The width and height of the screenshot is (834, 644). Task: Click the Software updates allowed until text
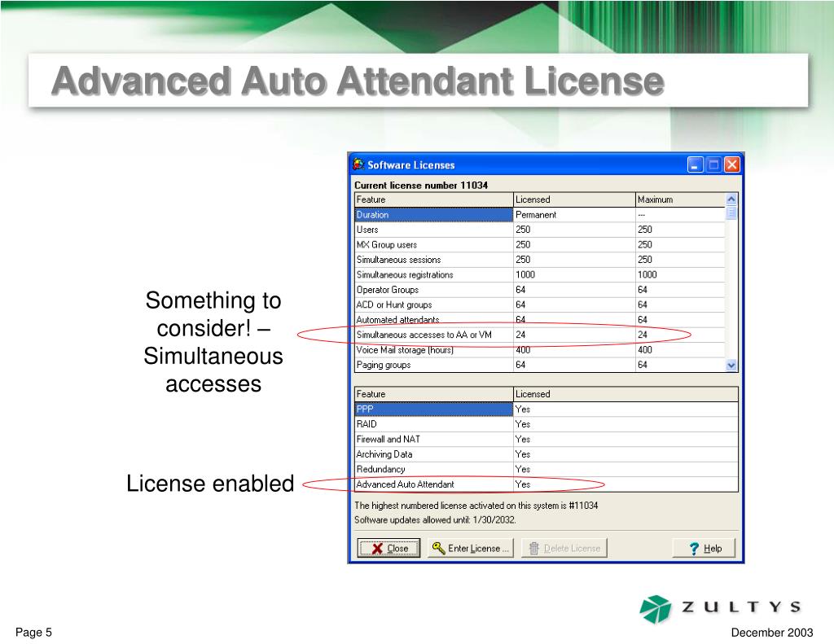pyautogui.click(x=435, y=520)
